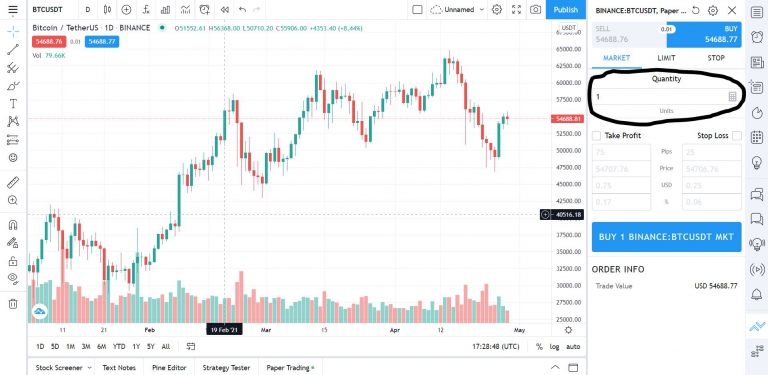Click in the Quantity input field
Screen dimensions: 768x375
(659, 96)
